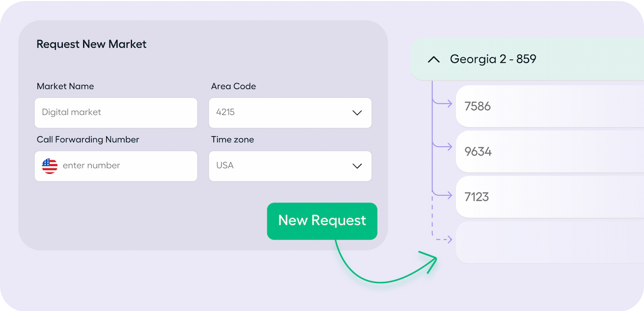Click the USA time zone value
The height and width of the screenshot is (311, 644).
point(225,166)
